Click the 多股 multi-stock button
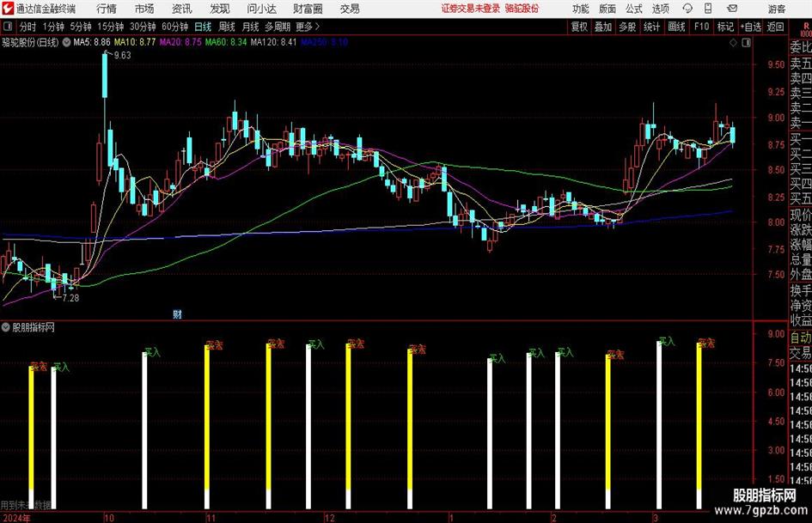812x523 pixels. [627, 27]
